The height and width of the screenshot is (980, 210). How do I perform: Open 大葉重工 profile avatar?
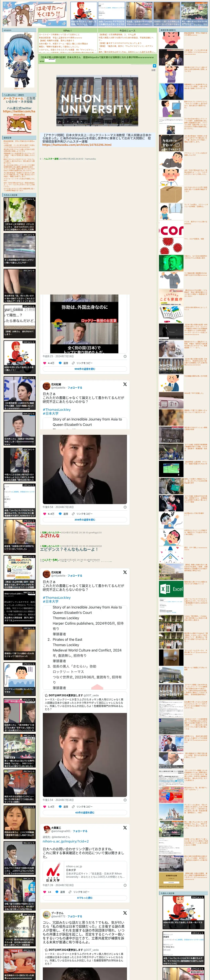[46, 829]
